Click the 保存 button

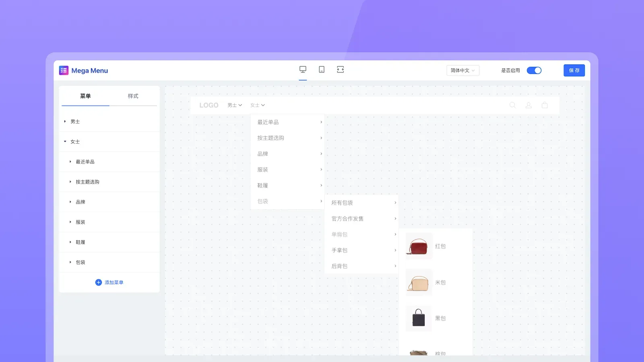click(x=574, y=70)
